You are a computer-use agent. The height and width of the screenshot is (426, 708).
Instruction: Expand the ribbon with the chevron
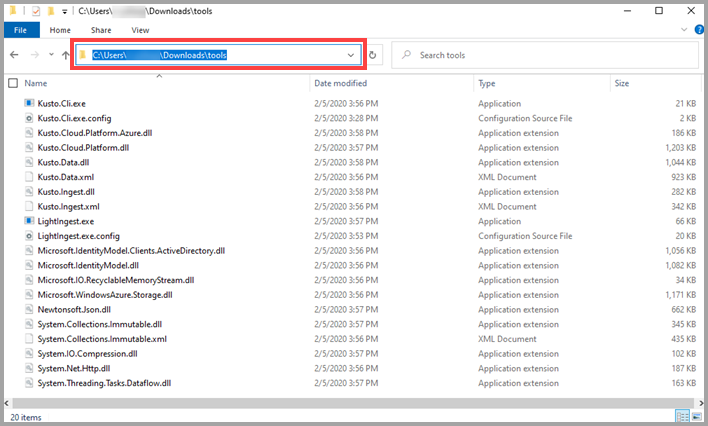[684, 30]
